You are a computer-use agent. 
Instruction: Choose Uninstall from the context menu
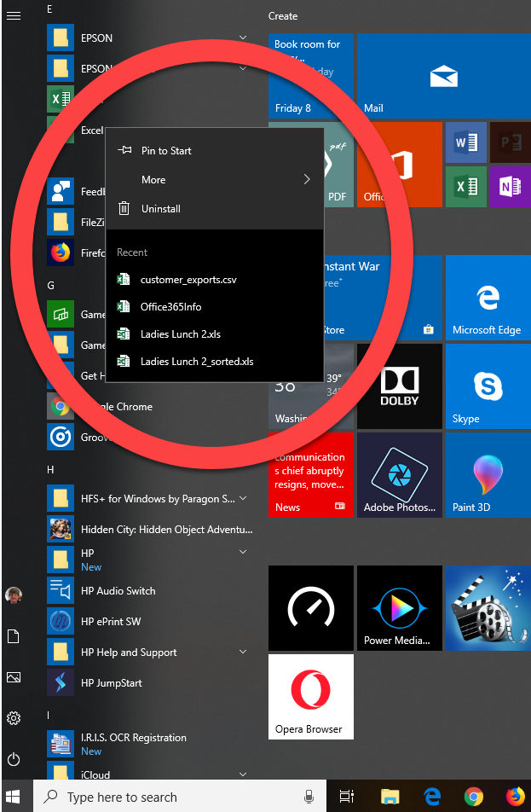point(214,209)
